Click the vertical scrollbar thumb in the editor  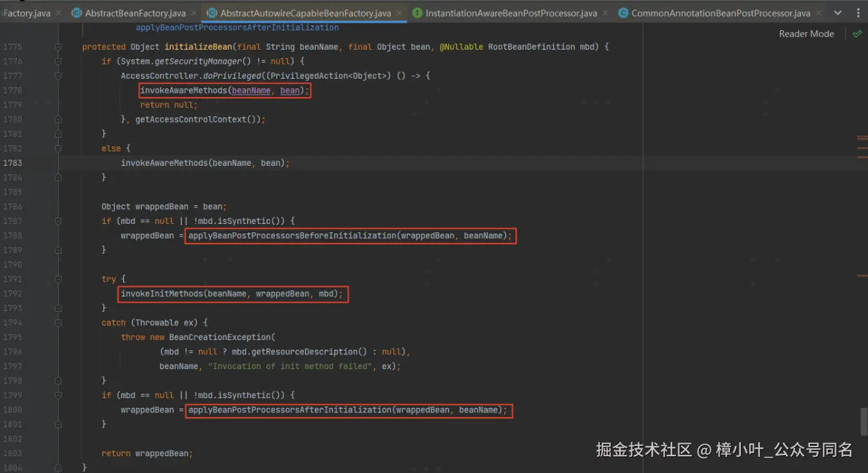(864, 421)
